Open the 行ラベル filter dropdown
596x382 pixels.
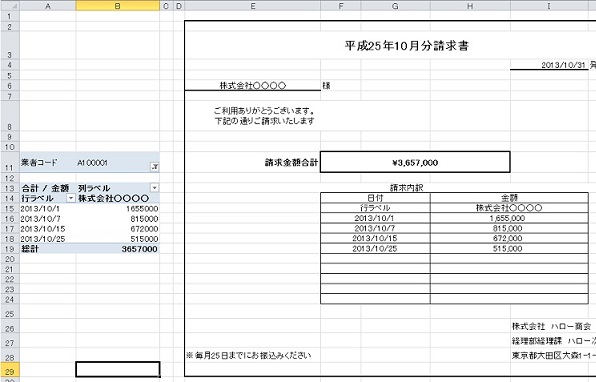tap(71, 198)
